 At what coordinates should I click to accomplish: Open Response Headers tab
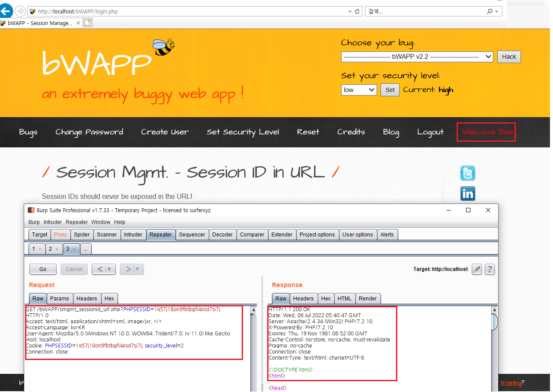coord(304,299)
